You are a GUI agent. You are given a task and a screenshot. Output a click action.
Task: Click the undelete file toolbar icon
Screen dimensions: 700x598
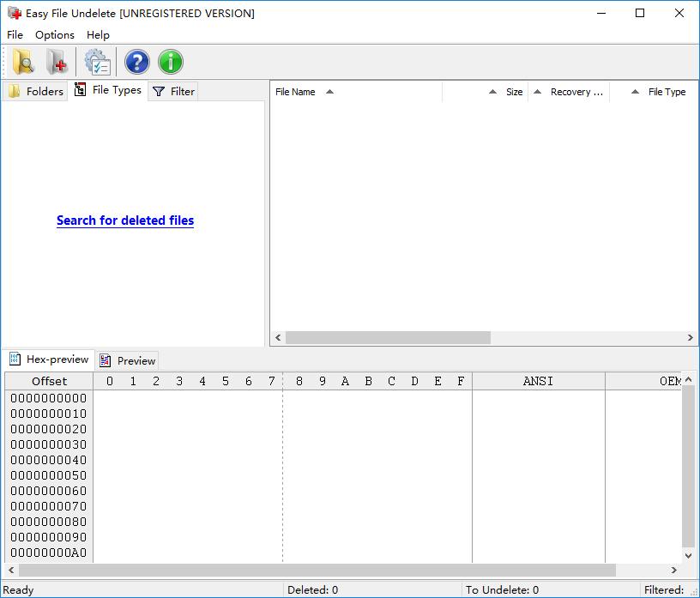(x=57, y=62)
